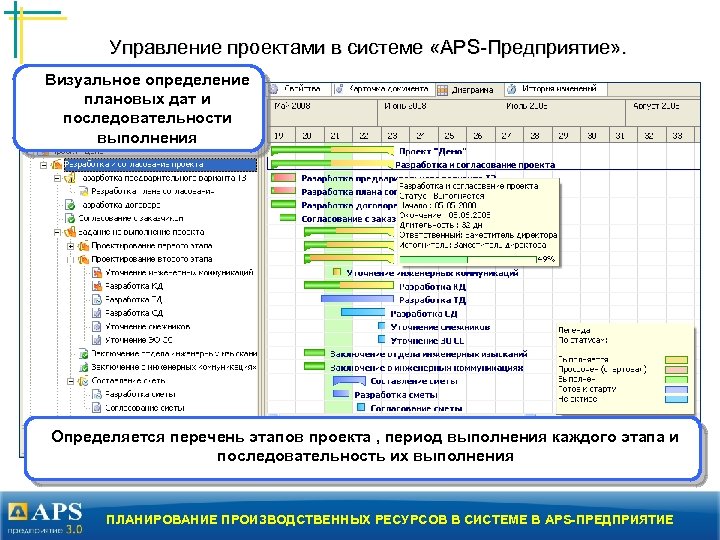Click red Gantt bar Разработка плана согласования

click(x=283, y=191)
